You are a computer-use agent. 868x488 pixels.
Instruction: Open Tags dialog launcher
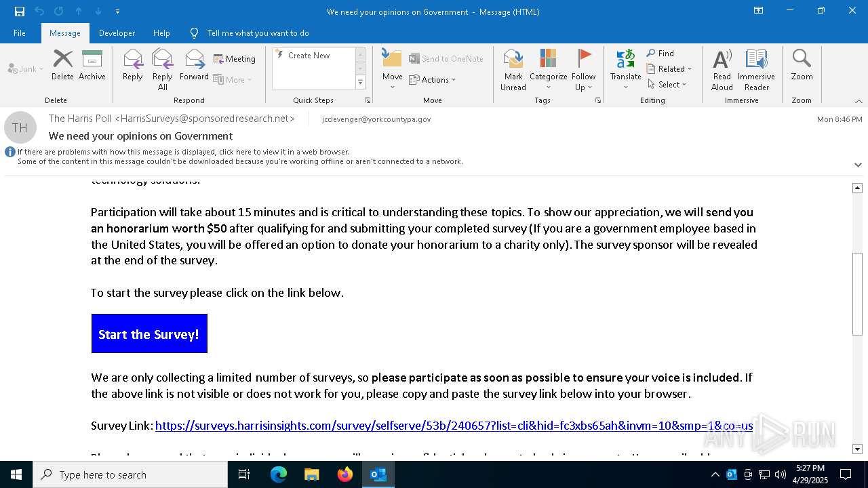click(598, 100)
